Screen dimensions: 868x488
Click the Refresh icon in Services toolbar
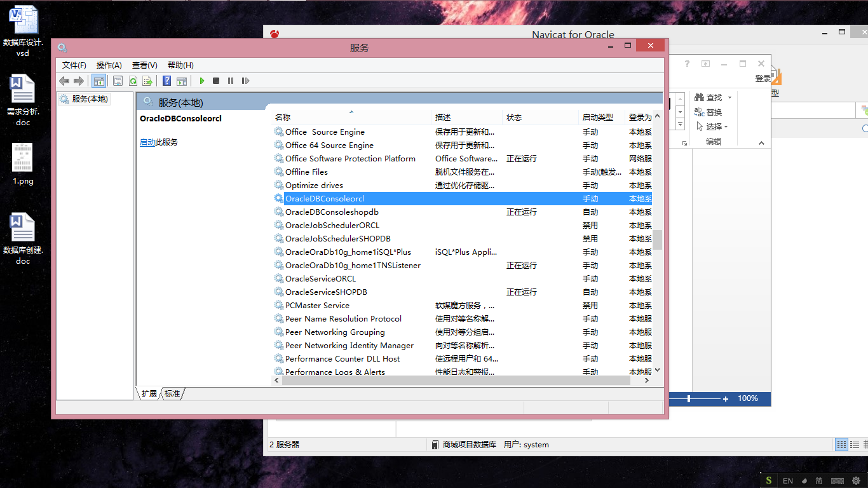pyautogui.click(x=133, y=81)
